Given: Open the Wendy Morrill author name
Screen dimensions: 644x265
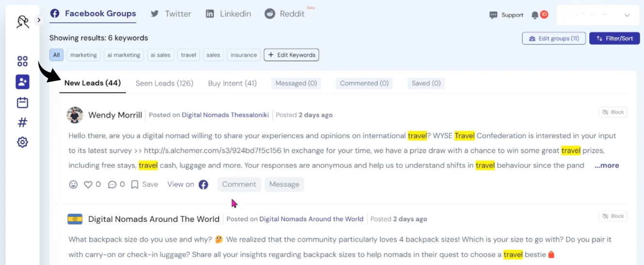Looking at the screenshot, I should [x=115, y=115].
